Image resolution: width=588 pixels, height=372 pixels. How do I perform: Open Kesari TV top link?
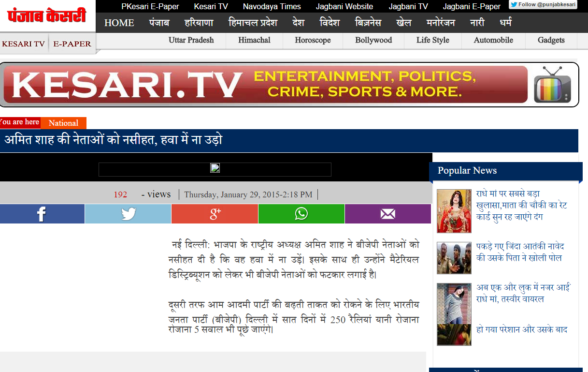(x=211, y=6)
